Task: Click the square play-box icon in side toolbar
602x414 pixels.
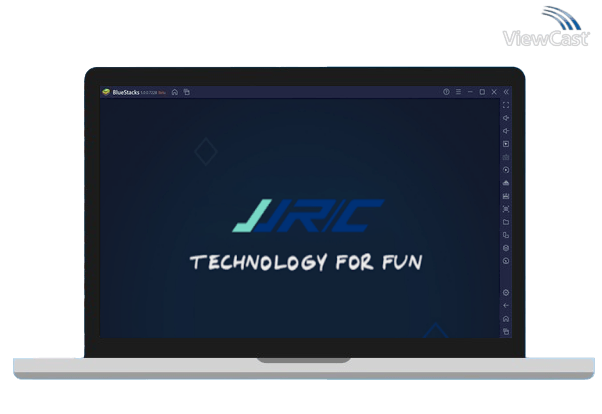Action: point(506,144)
